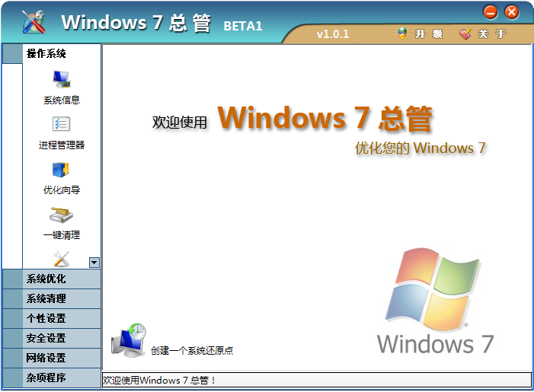Open the 安全设置 section
534x392 pixels.
(52, 338)
